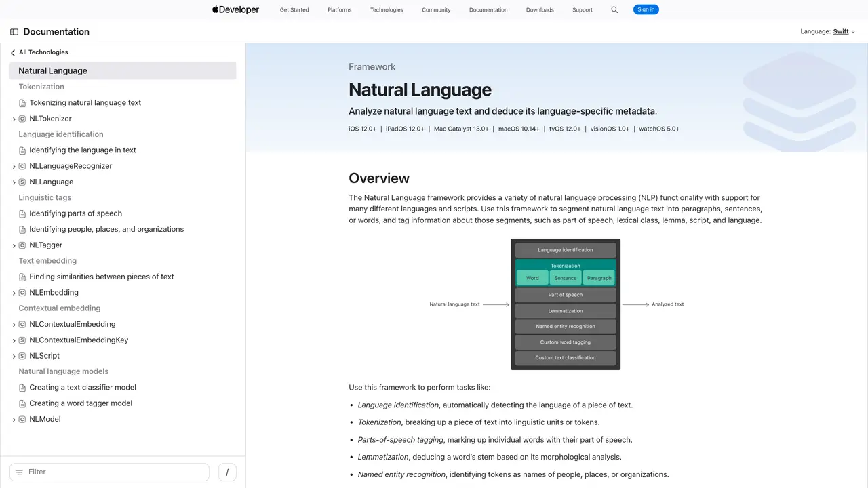868x488 pixels.
Task: Click the class icon beside NLContextualEmbedding
Action: [x=22, y=324]
